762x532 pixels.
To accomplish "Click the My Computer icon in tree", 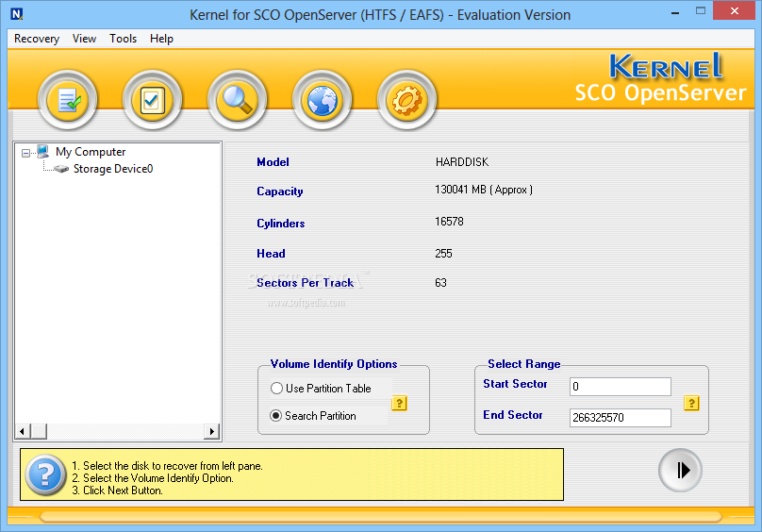I will click(43, 151).
